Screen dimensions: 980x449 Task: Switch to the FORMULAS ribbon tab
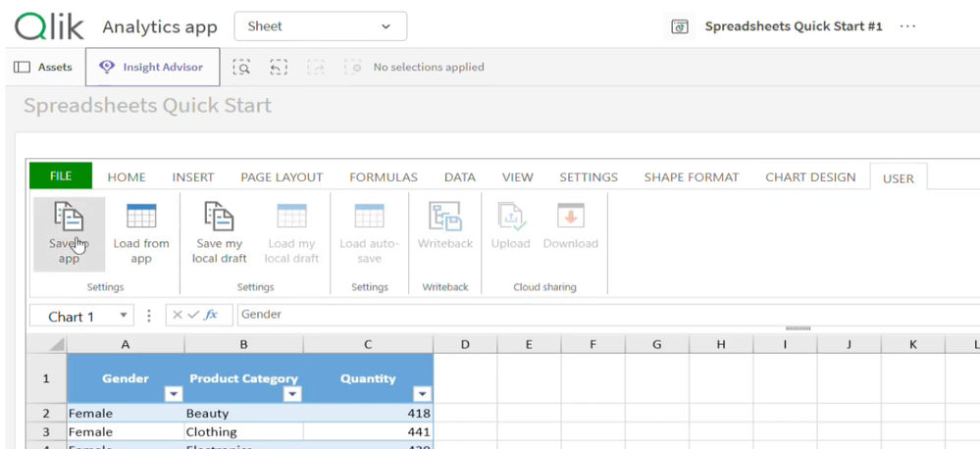pos(384,177)
